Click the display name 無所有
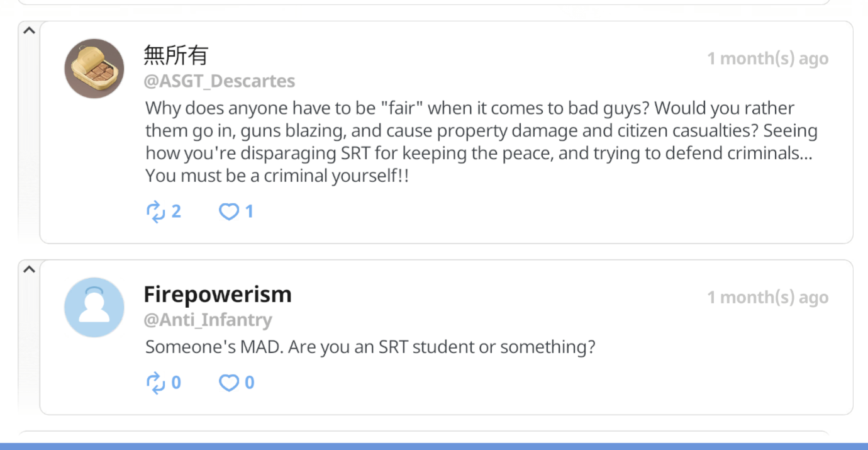 click(176, 55)
